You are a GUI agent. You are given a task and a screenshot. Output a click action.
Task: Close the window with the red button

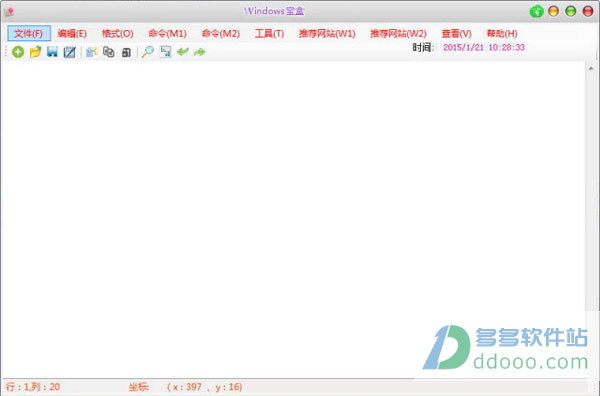588,11
